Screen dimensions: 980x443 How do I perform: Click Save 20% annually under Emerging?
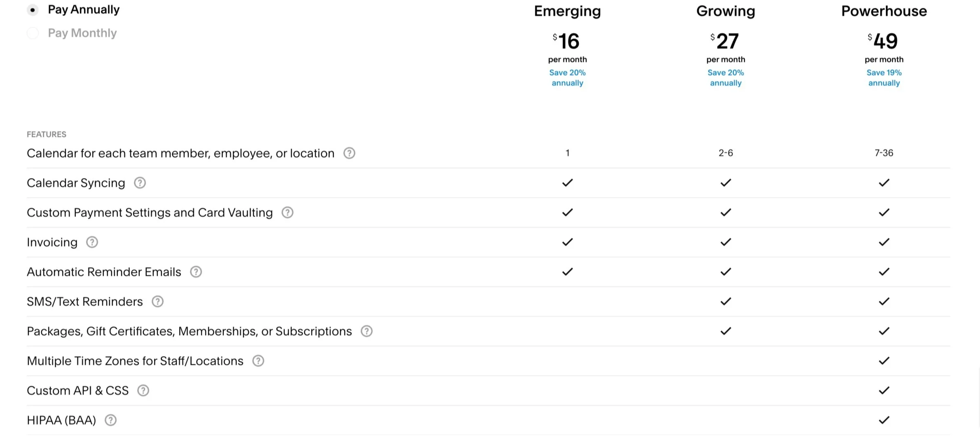(567, 77)
